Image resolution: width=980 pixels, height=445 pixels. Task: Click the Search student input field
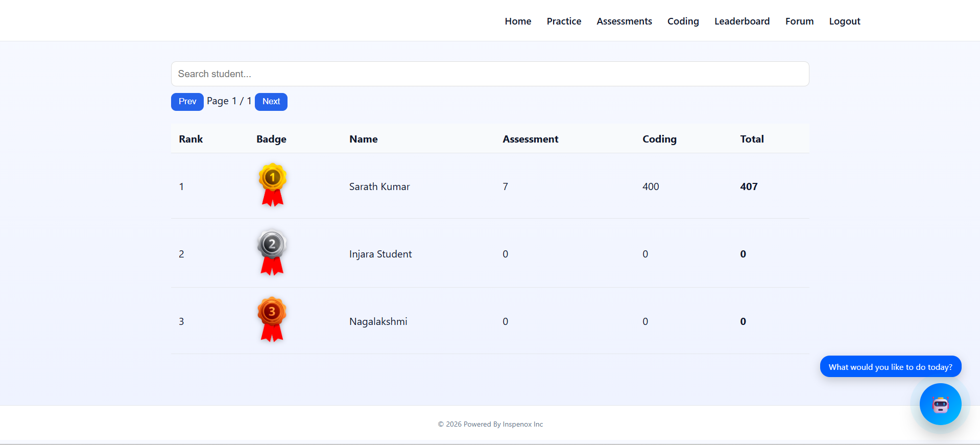click(x=490, y=74)
